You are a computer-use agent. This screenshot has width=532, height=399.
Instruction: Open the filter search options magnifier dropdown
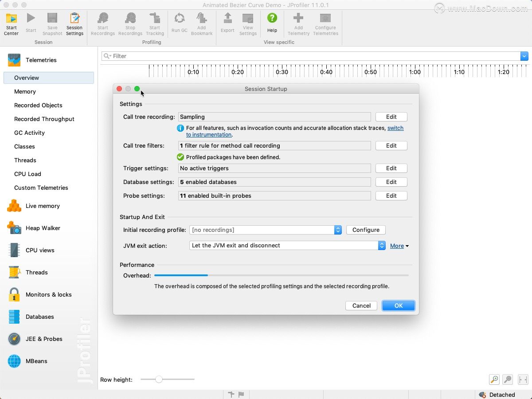[x=107, y=56]
